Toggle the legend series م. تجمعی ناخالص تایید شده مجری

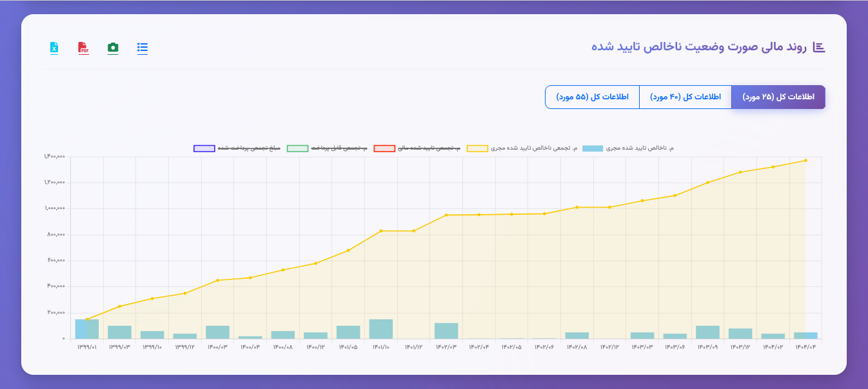tap(522, 148)
